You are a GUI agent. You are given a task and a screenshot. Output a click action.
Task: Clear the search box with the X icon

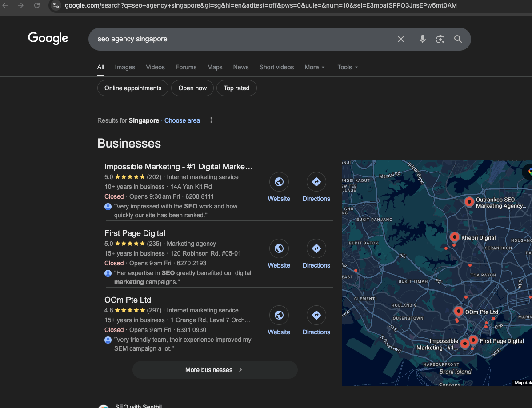401,39
